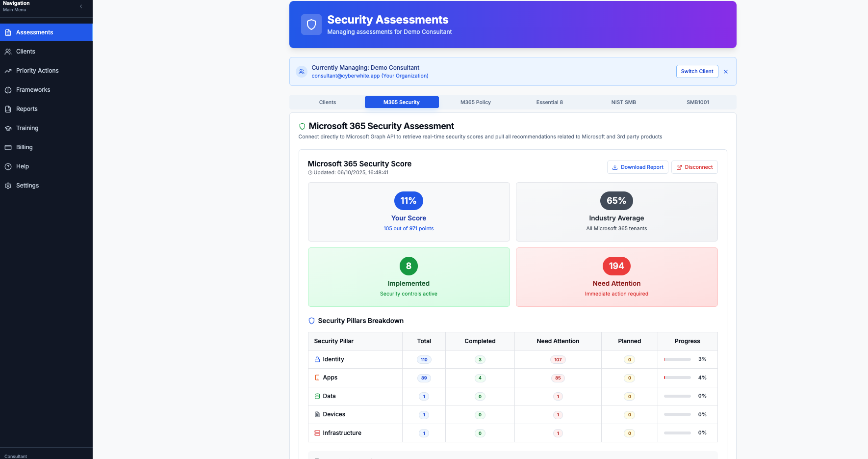
Task: Click the lock icon beside the Identity pillar
Action: pyautogui.click(x=317, y=359)
